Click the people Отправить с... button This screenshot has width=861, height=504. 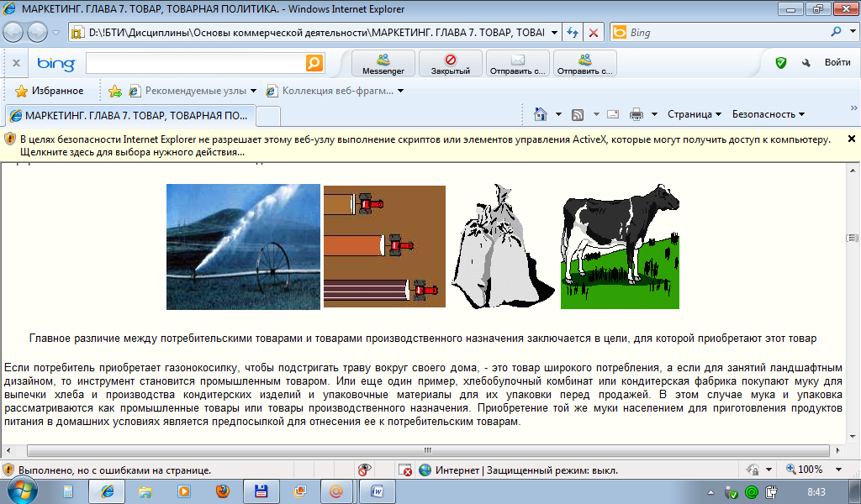585,63
